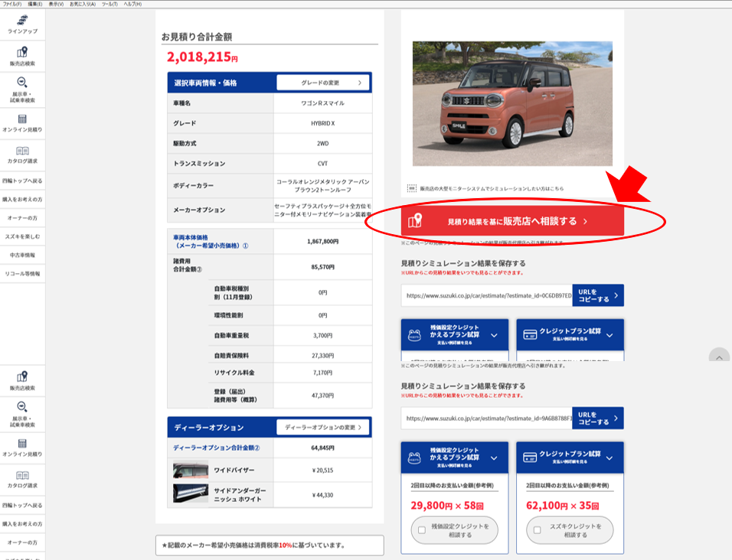Copy URL beside the 9A6B8788F estimate link
732x560 pixels.
point(598,418)
